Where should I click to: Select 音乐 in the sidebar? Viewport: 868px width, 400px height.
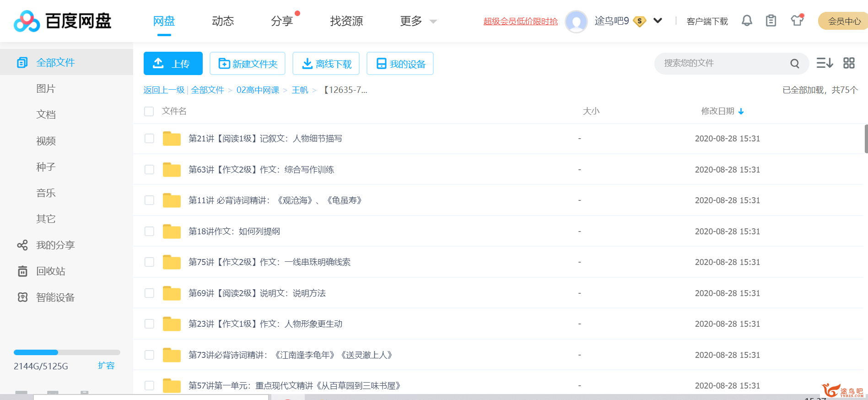(x=46, y=193)
